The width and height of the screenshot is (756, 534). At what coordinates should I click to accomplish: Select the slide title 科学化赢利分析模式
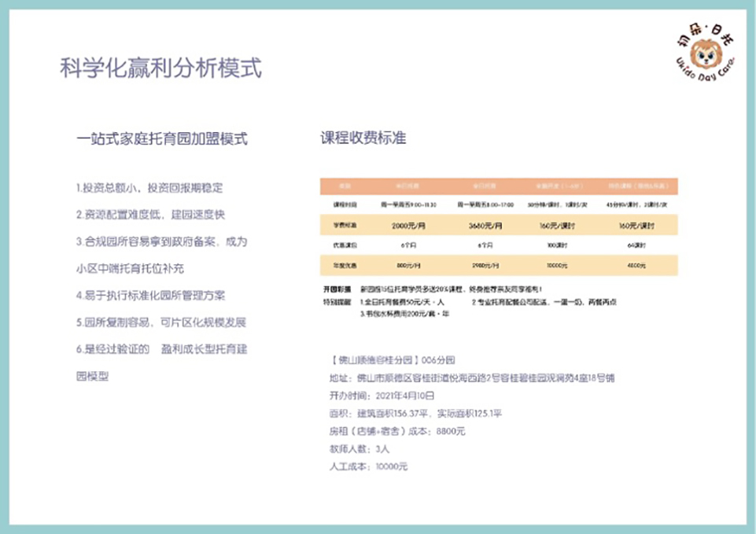160,68
